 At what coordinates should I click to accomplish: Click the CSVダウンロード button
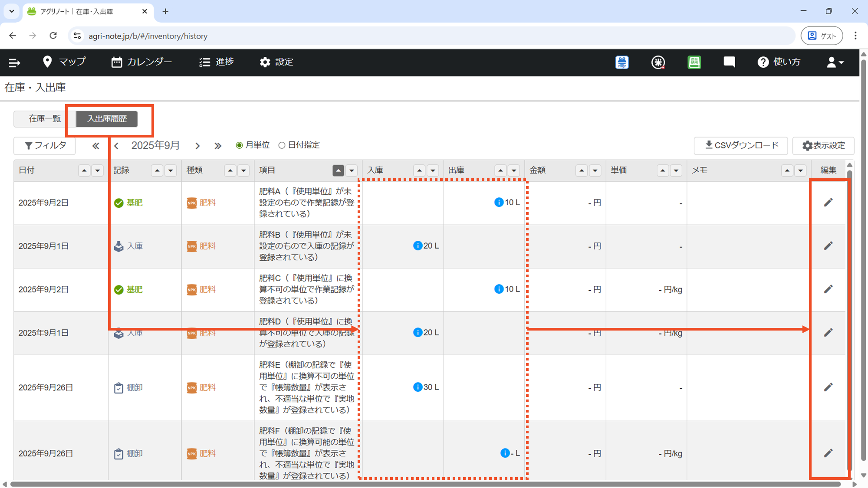tap(741, 146)
